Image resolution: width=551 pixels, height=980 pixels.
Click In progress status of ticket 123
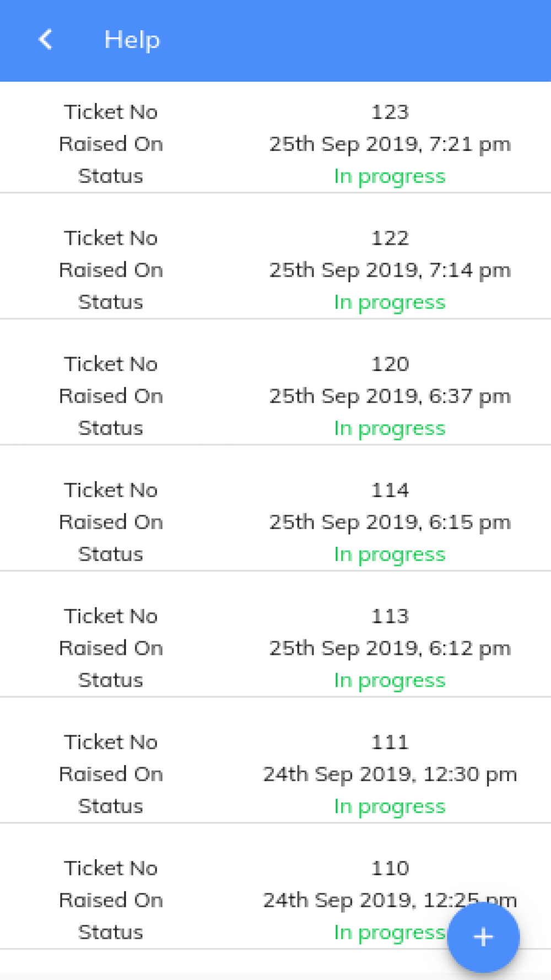(x=390, y=176)
